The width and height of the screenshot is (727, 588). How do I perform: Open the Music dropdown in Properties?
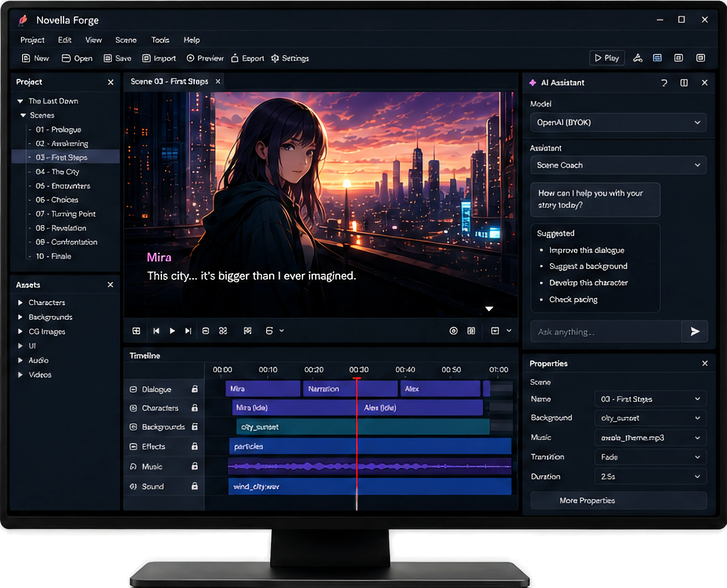(650, 438)
